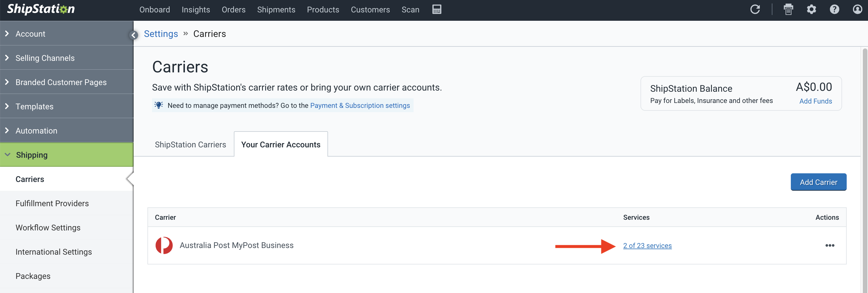This screenshot has height=293, width=868.
Task: Open the Onboard menu
Action: coord(155,10)
